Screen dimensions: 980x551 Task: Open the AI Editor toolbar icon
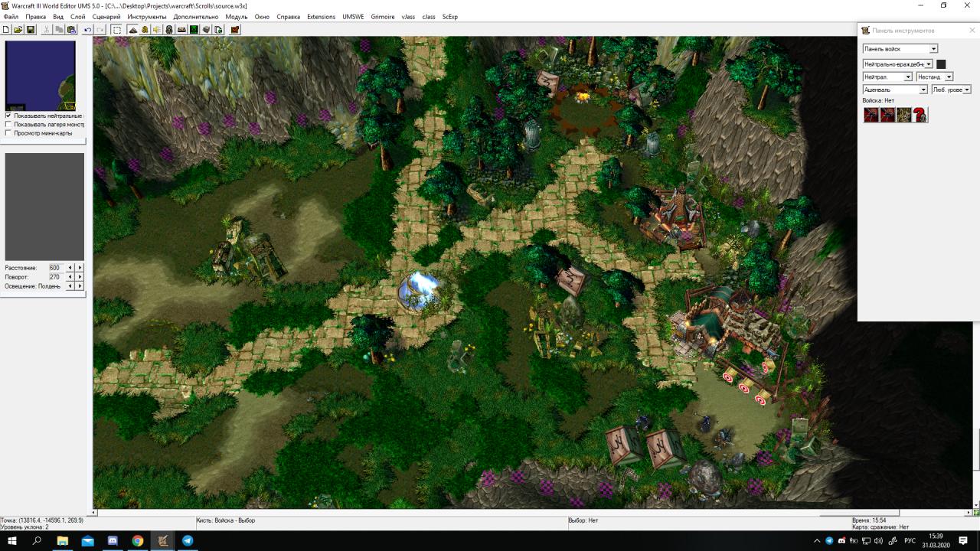194,30
